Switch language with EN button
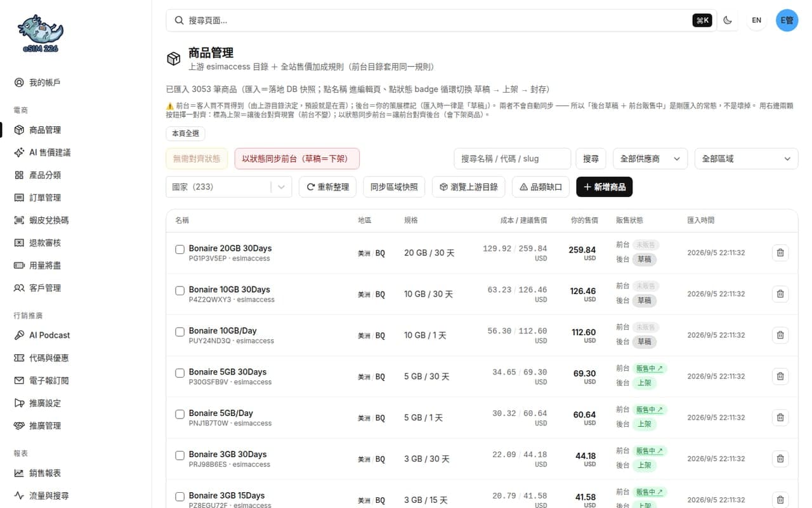The image size is (812, 508). tap(757, 20)
